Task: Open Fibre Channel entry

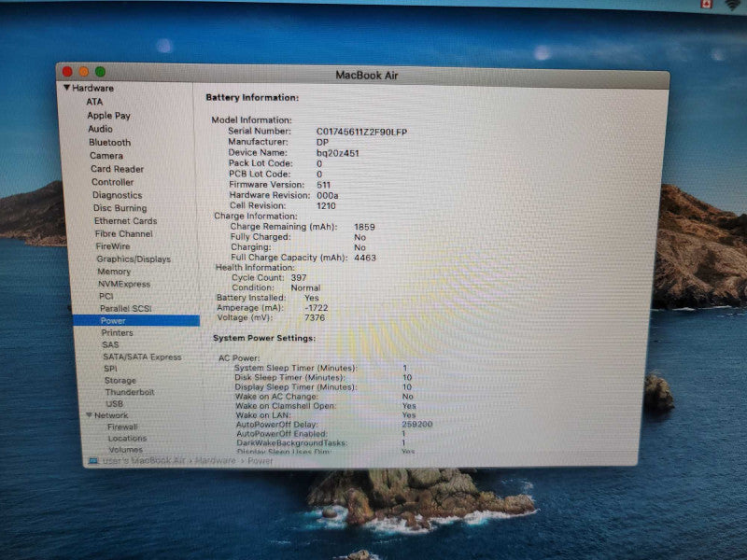Action: click(124, 233)
